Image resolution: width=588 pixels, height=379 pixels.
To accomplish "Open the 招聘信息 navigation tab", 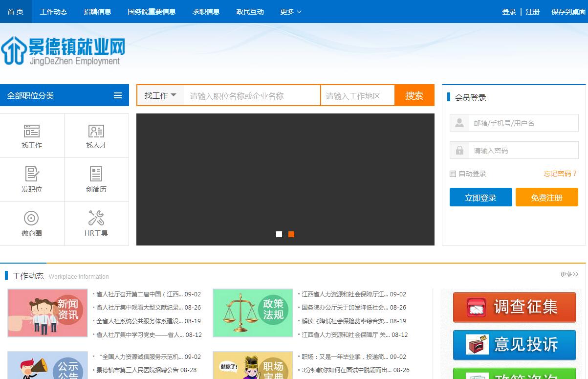I will coord(97,12).
